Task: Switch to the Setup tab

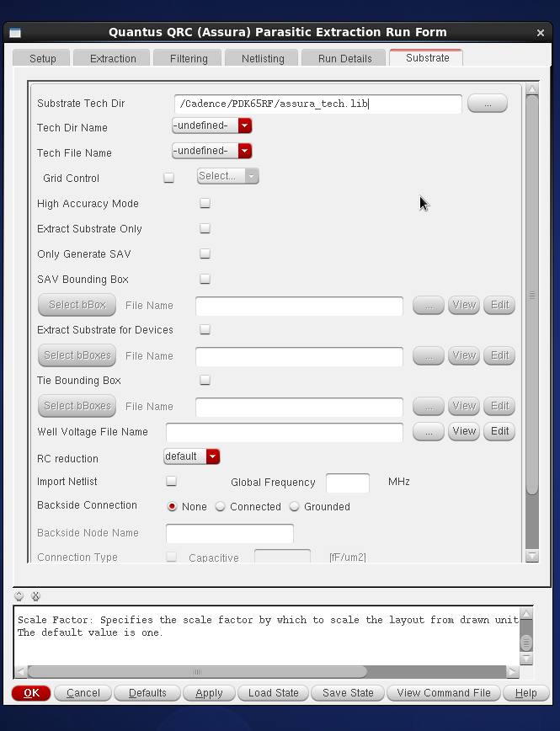Action: click(42, 58)
